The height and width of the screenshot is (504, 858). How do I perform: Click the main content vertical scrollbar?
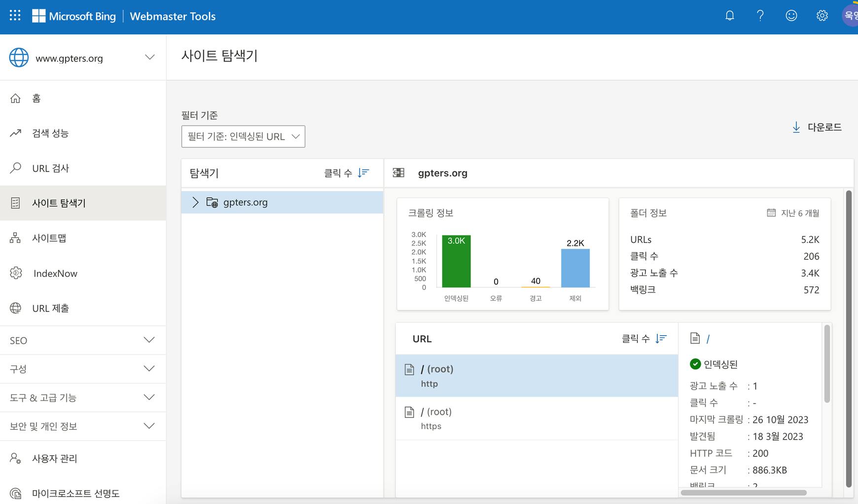(849, 339)
